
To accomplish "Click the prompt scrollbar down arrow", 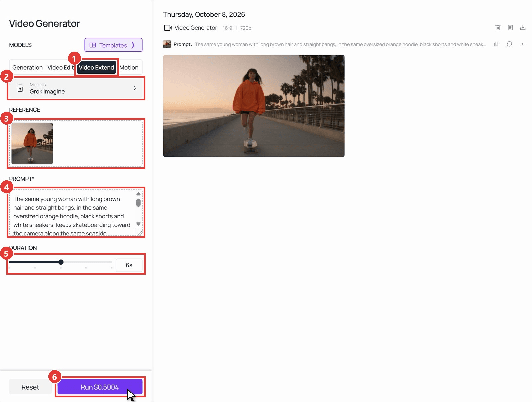I will click(138, 224).
